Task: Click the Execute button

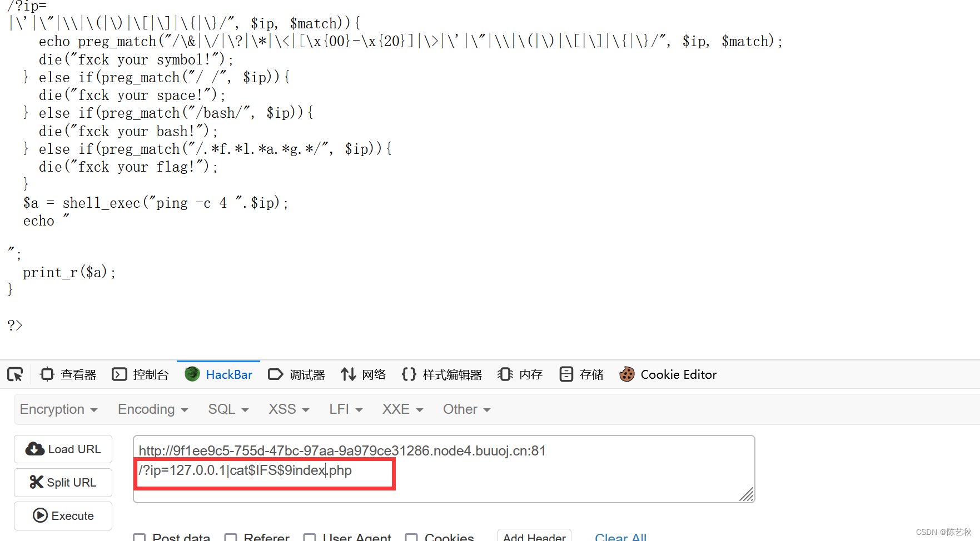Action: coord(63,516)
